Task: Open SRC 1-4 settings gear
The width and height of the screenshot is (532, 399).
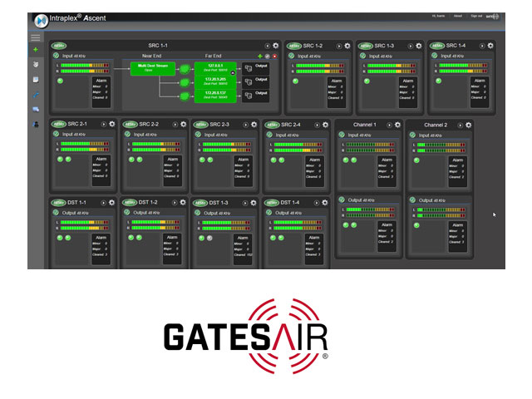Action: pos(490,45)
